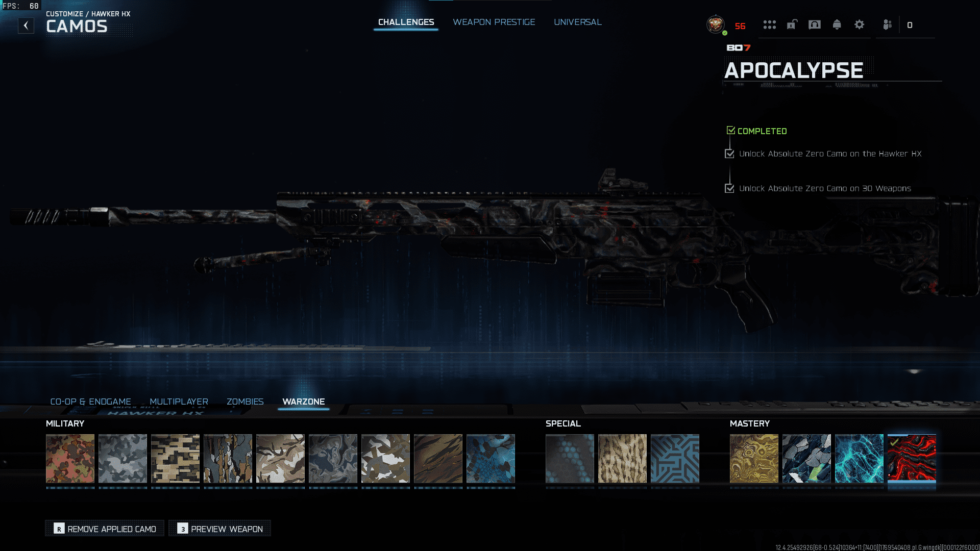
Task: Select the Co-op & Endgame camo category
Action: (x=90, y=402)
